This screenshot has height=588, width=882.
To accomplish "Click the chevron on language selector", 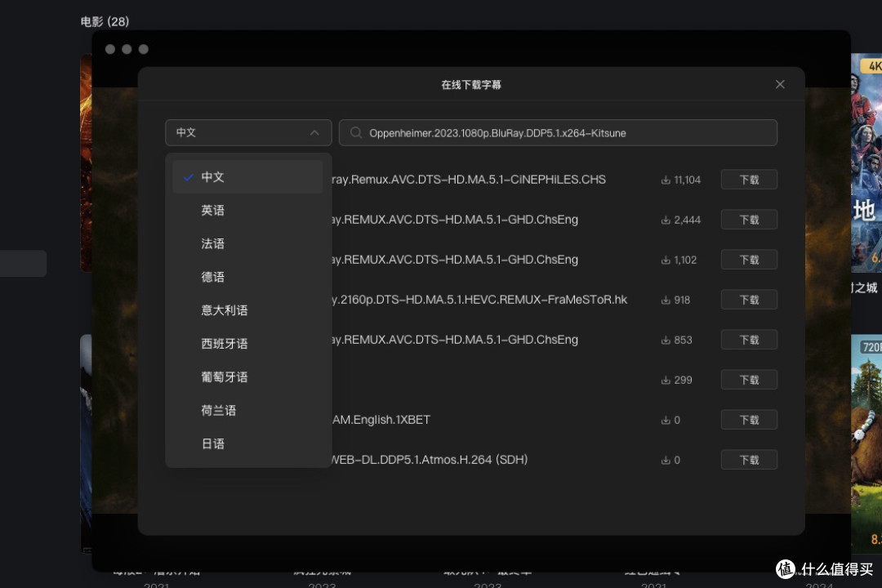I will coord(314,133).
